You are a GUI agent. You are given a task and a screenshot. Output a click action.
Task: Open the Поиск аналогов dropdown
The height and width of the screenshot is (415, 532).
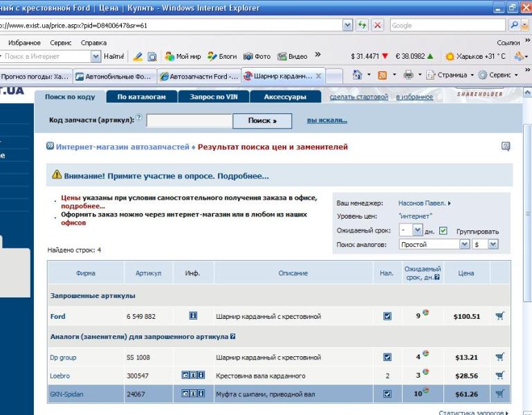click(434, 244)
